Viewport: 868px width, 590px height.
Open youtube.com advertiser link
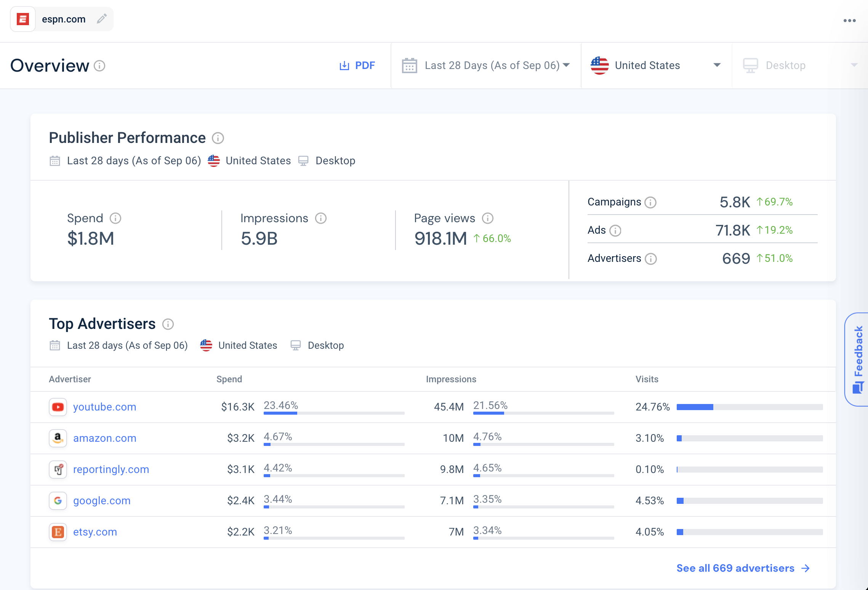(104, 407)
